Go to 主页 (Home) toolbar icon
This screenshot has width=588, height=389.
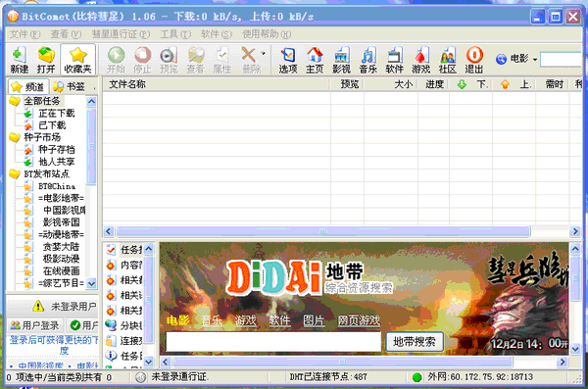(315, 60)
